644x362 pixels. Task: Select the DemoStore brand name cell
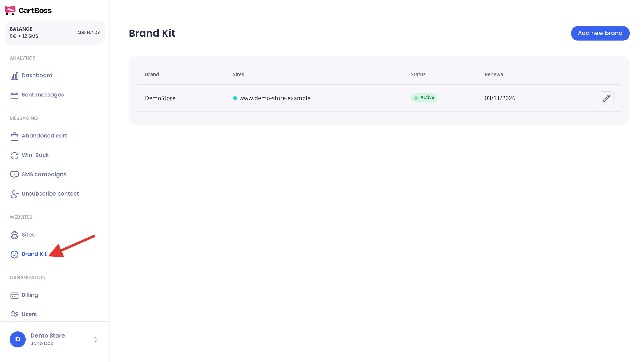[160, 98]
